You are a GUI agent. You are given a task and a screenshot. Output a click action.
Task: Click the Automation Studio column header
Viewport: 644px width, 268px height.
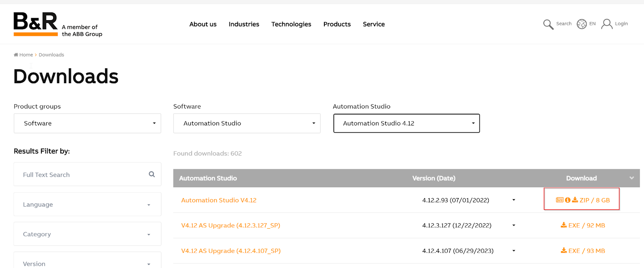[x=208, y=178]
